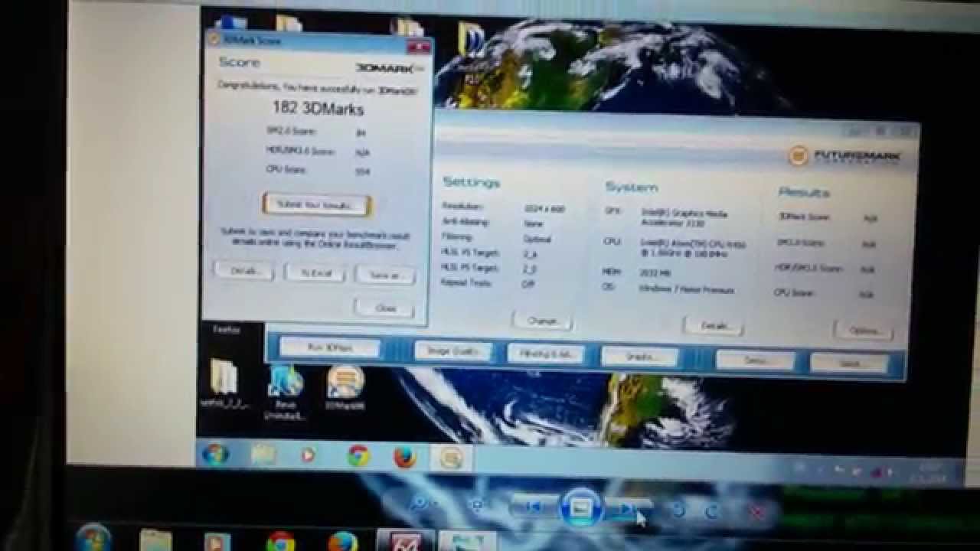Click Submit Your Results button
Viewport: 980px width, 551px height.
[x=316, y=204]
